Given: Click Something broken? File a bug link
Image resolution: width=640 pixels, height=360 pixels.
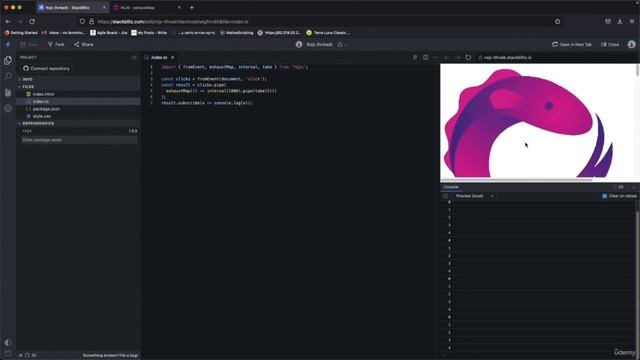Looking at the screenshot, I should point(110,356).
